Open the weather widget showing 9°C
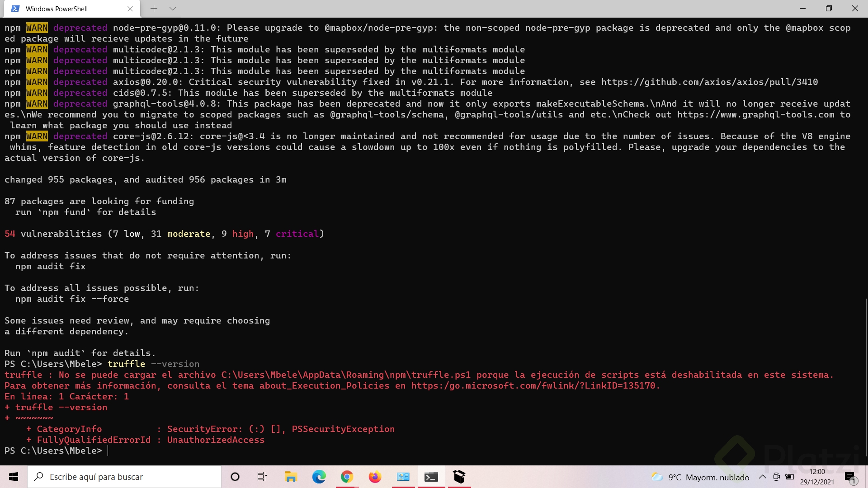The height and width of the screenshot is (488, 868). click(x=700, y=477)
